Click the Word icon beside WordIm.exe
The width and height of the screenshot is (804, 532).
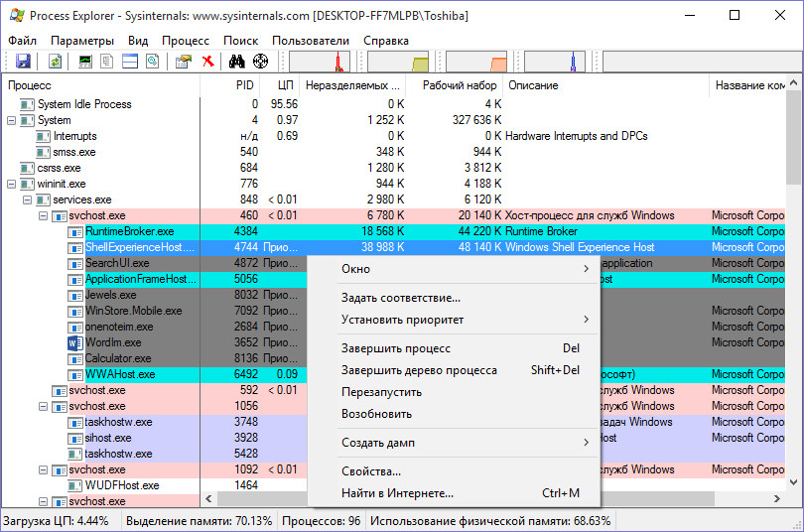[75, 342]
